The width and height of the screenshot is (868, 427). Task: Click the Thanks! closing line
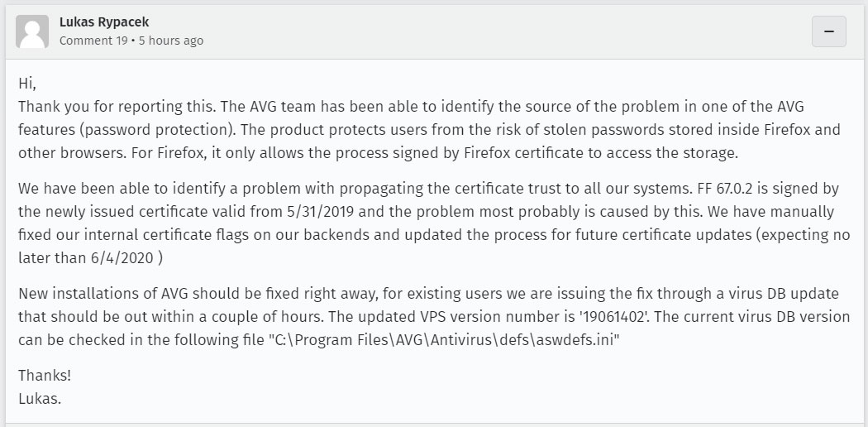click(45, 376)
